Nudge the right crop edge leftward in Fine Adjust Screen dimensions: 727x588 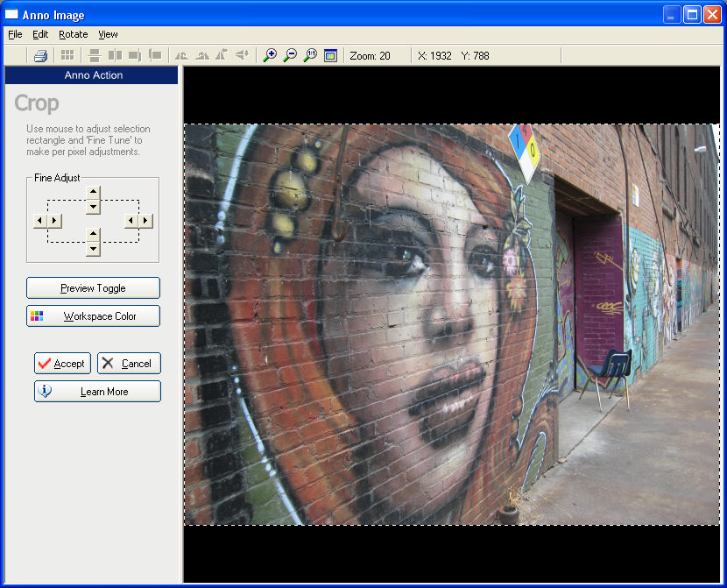coord(131,221)
